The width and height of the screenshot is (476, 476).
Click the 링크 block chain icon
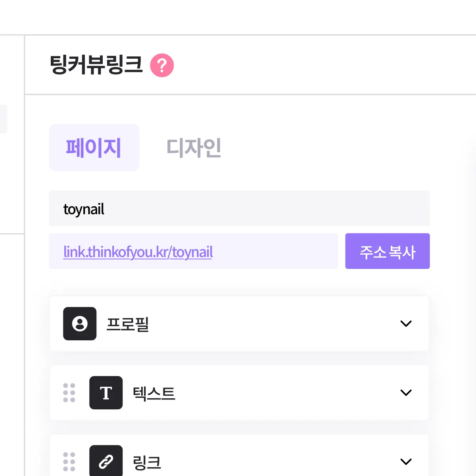106,461
